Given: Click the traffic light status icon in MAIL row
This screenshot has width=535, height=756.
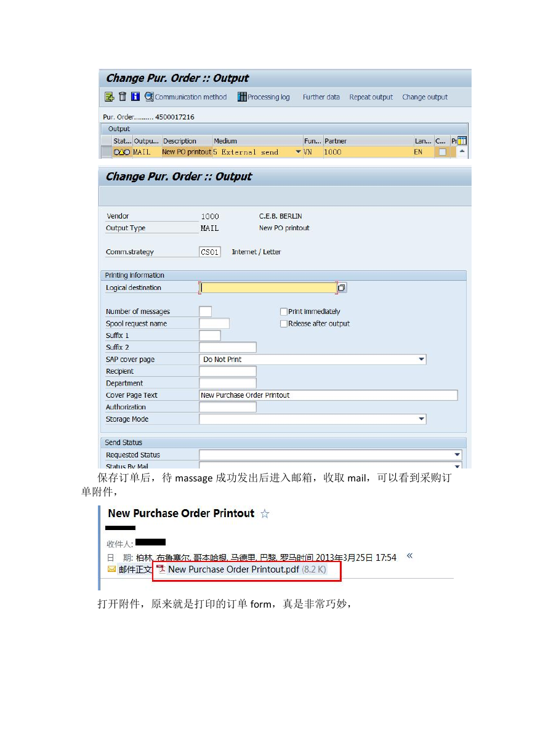Looking at the screenshot, I should 122,152.
